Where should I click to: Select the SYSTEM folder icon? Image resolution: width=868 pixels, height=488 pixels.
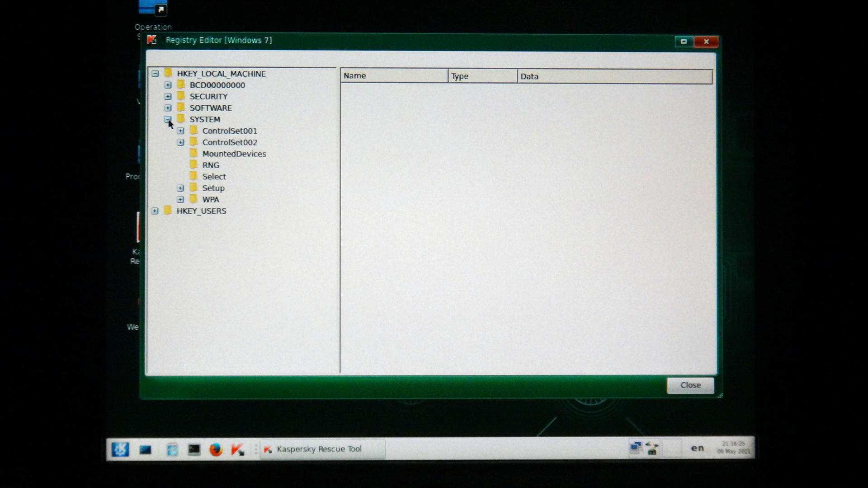coord(181,119)
